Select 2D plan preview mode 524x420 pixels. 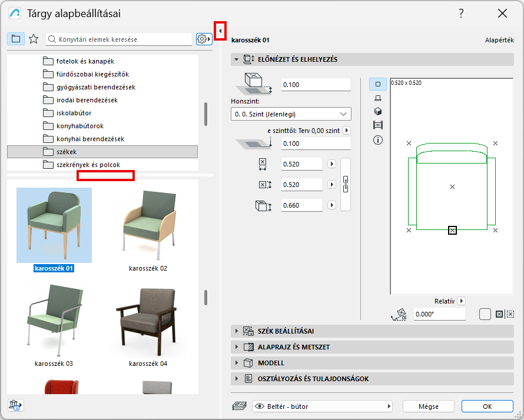378,84
